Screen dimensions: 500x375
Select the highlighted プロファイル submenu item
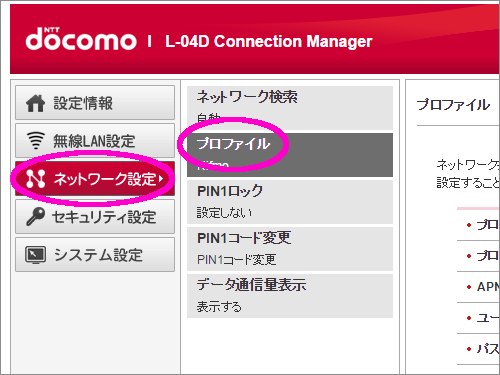point(290,155)
